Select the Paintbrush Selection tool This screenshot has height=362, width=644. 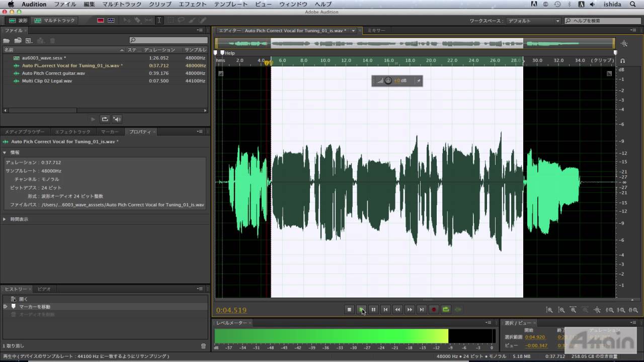pyautogui.click(x=192, y=21)
